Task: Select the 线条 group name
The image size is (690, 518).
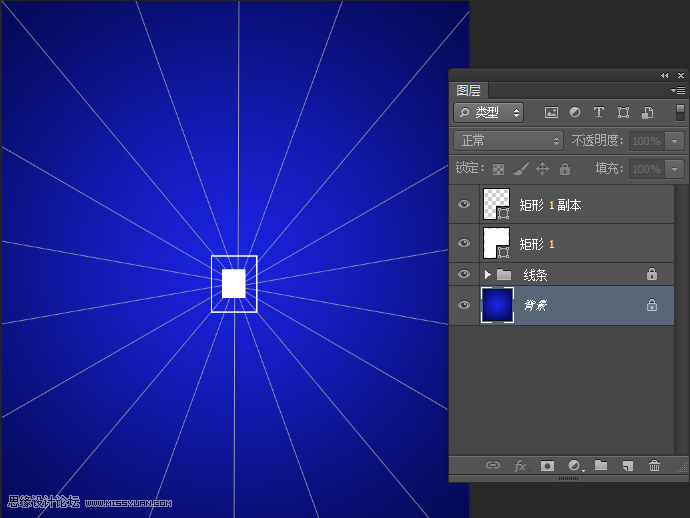Action: [x=536, y=275]
